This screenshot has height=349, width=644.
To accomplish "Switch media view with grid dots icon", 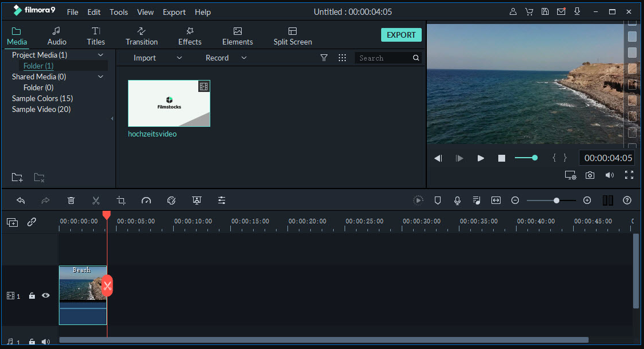I will pos(342,58).
